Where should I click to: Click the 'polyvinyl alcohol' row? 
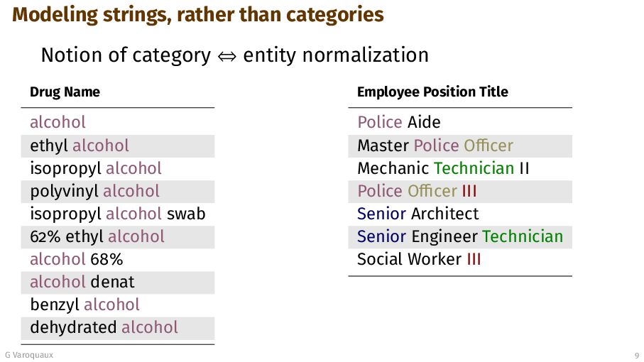(118, 191)
